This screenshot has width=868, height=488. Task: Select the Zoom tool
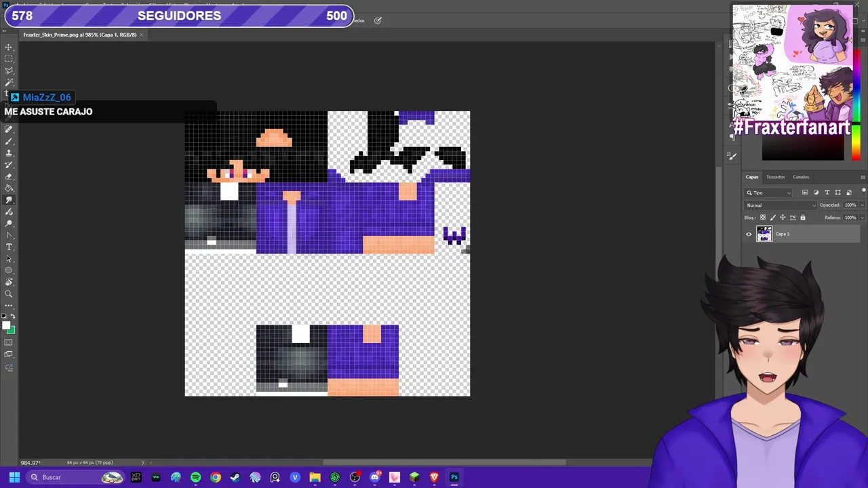click(x=9, y=293)
